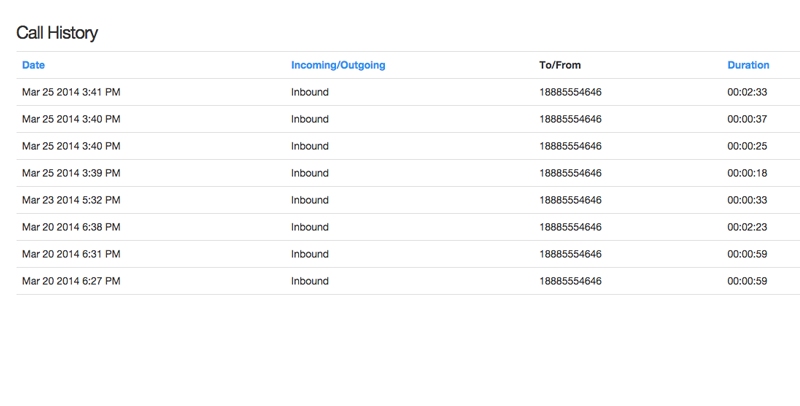Click duration 00:00:59 in the 6:31 PM row
This screenshot has width=800, height=406.
click(747, 255)
